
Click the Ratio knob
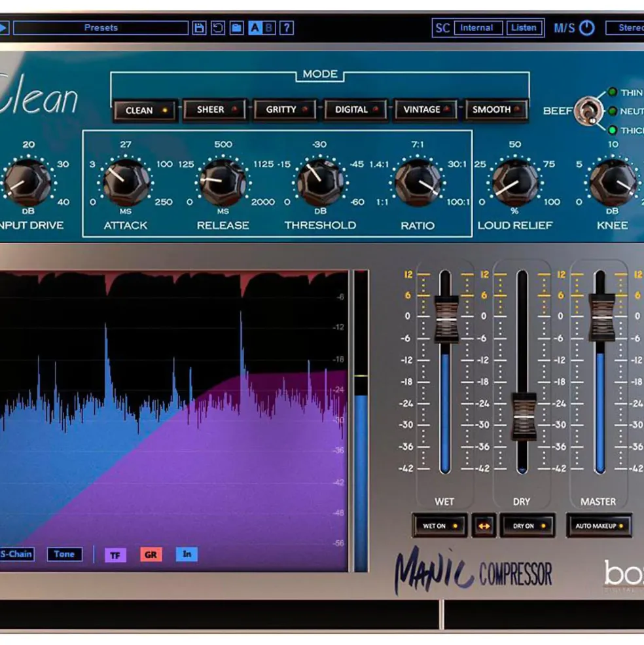tap(418, 183)
